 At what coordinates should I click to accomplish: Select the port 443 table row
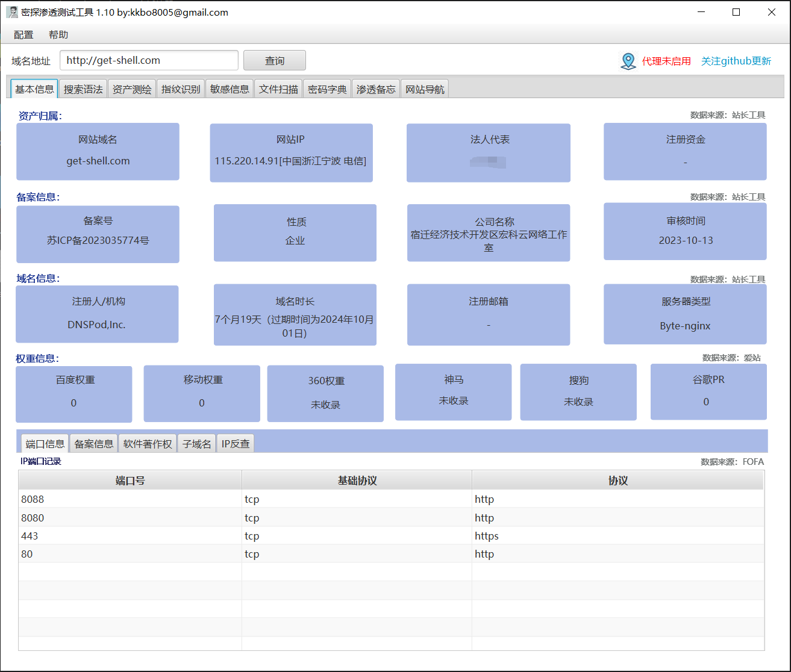pyautogui.click(x=392, y=536)
